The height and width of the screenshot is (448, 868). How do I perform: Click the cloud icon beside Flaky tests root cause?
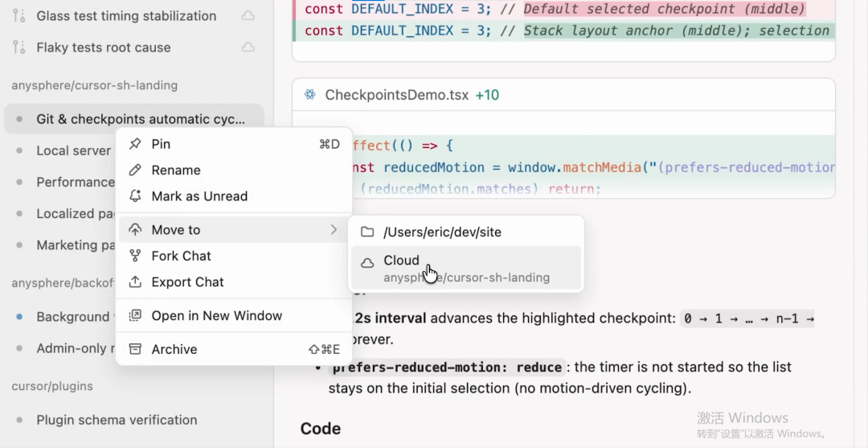click(x=248, y=47)
